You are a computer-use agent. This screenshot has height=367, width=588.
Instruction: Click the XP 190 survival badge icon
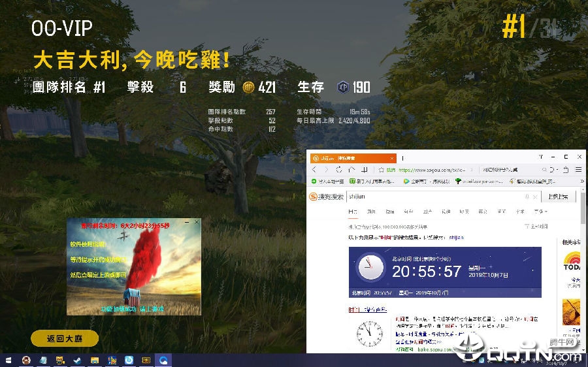pyautogui.click(x=343, y=88)
